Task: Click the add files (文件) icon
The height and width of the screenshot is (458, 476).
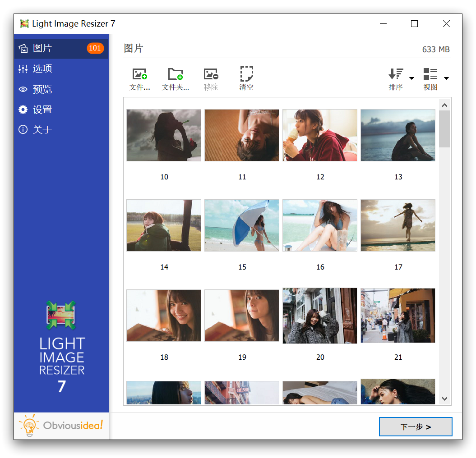Action: click(139, 74)
